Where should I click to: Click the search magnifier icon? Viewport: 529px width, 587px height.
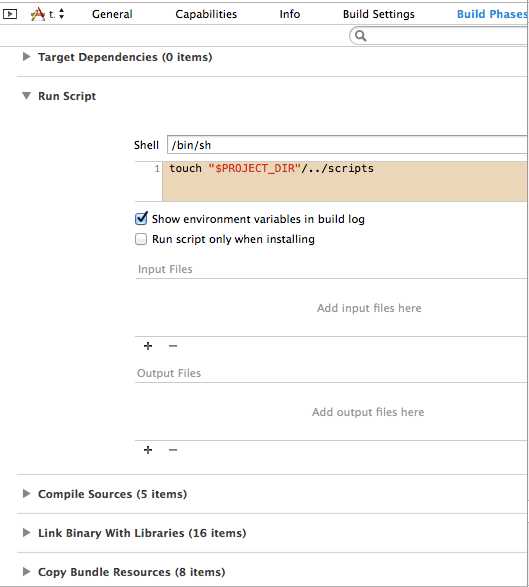point(360,36)
